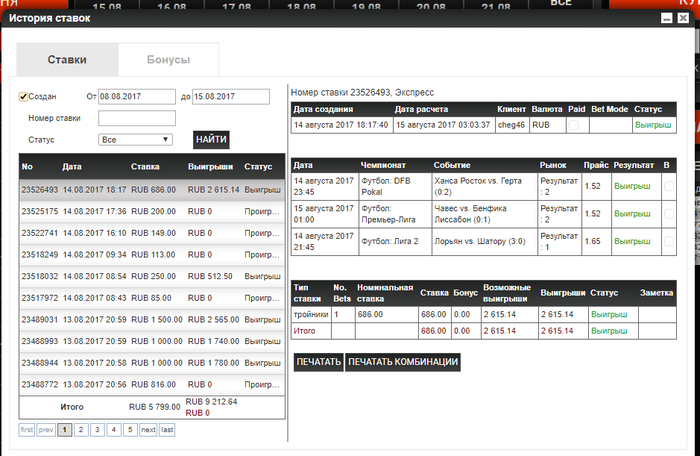Click price 1.65 for Лорьян match
The height and width of the screenshot is (456, 700).
(x=592, y=241)
